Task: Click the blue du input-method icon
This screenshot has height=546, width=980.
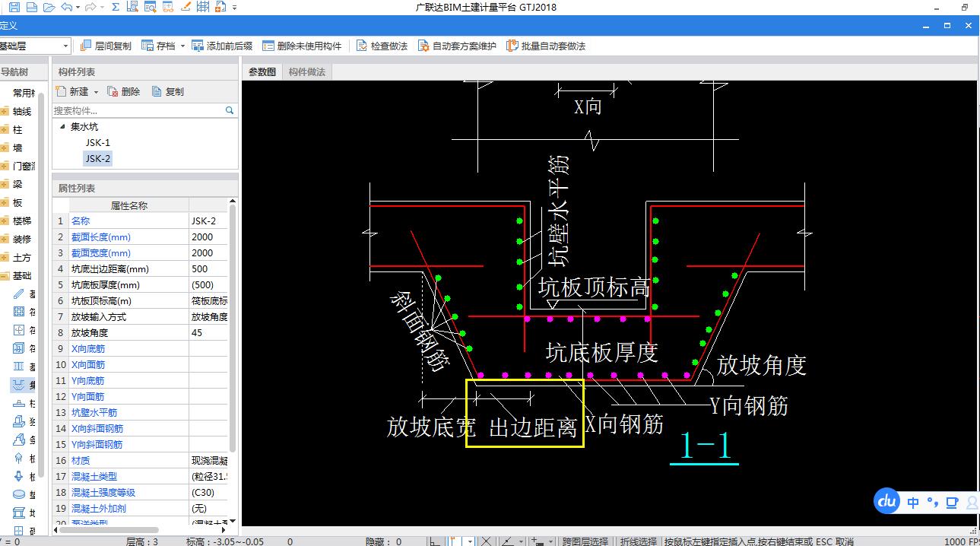Action: (x=886, y=501)
